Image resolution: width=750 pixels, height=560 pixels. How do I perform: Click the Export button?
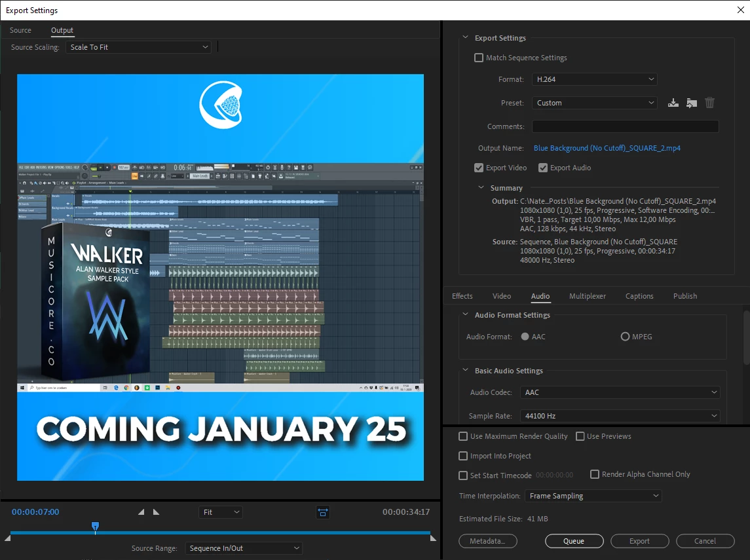point(639,541)
